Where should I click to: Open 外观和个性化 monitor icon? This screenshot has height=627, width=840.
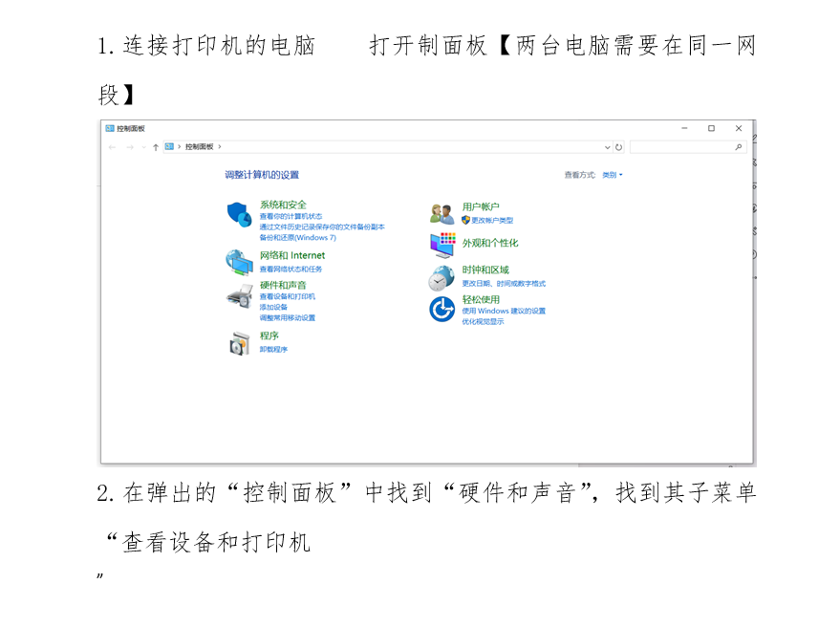441,244
